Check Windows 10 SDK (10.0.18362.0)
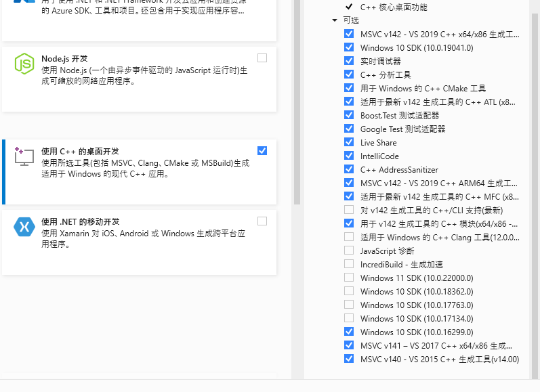The image size is (540, 392). pyautogui.click(x=349, y=291)
